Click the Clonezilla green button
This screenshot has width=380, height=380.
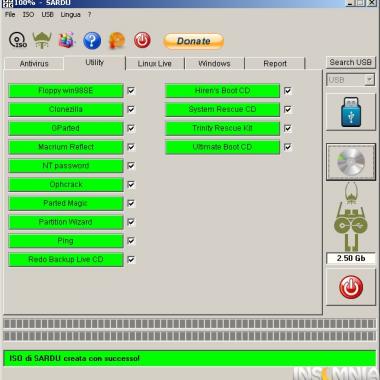coord(66,109)
